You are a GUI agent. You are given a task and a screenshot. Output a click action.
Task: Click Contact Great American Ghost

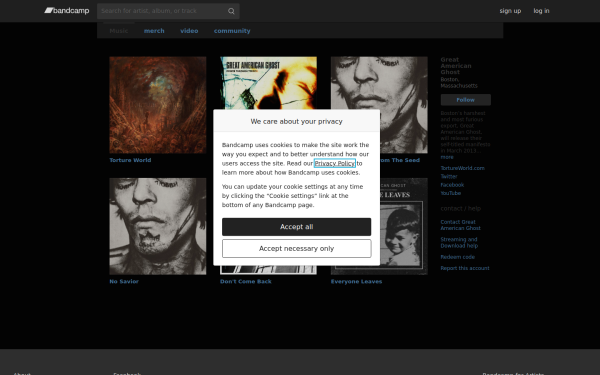coord(460,225)
